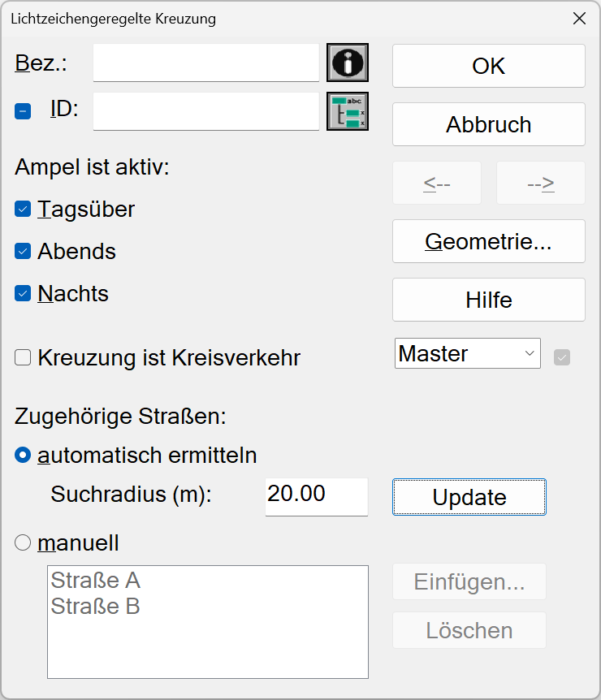Enable Kreuzung ist Kreisverkehr checkbox
The height and width of the screenshot is (700, 601).
(23, 357)
